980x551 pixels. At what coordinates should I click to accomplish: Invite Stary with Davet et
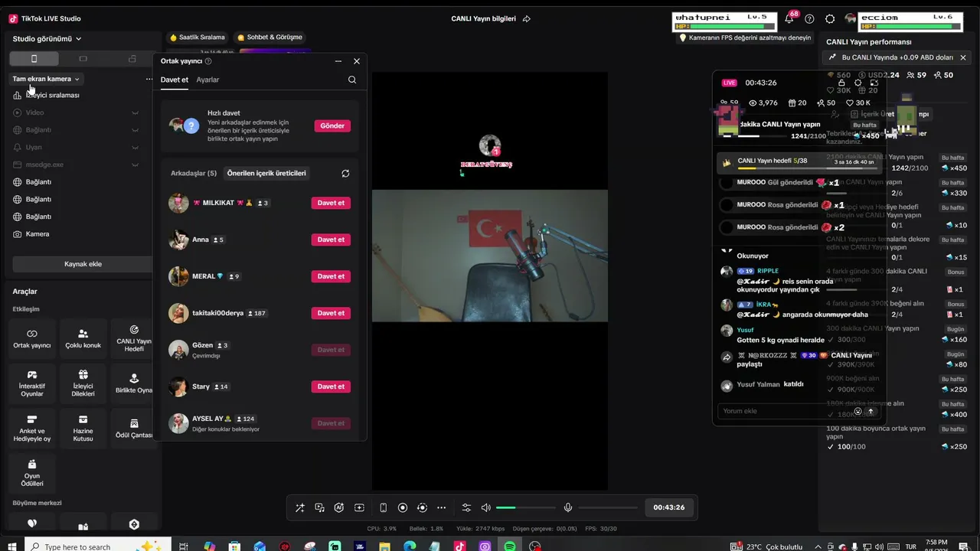[x=331, y=386]
